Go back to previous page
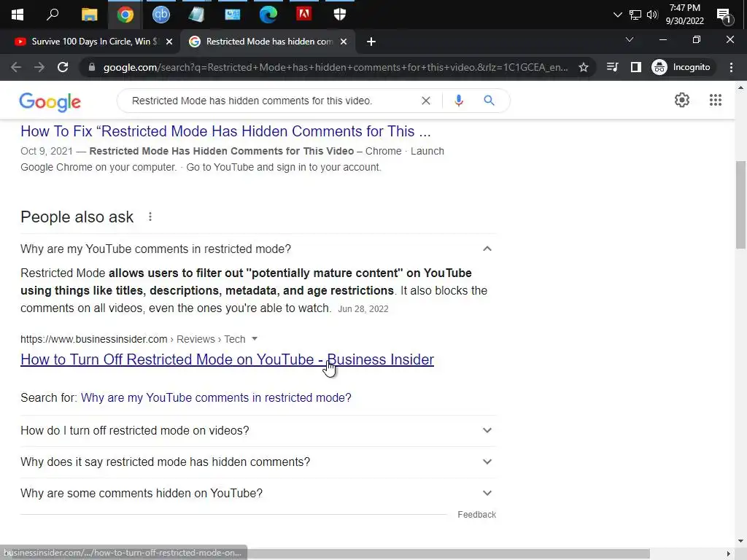This screenshot has height=560, width=747. (x=16, y=67)
